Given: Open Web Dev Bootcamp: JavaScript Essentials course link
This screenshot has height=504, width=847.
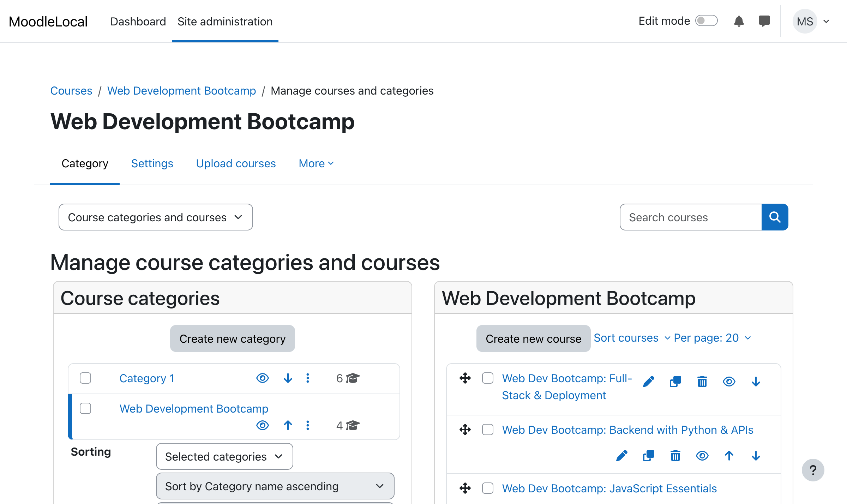Looking at the screenshot, I should click(609, 488).
